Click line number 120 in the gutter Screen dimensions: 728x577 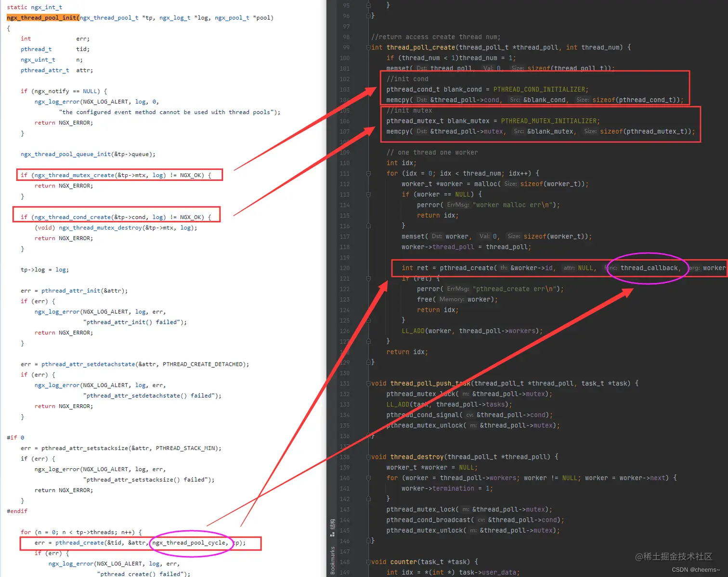pos(345,268)
